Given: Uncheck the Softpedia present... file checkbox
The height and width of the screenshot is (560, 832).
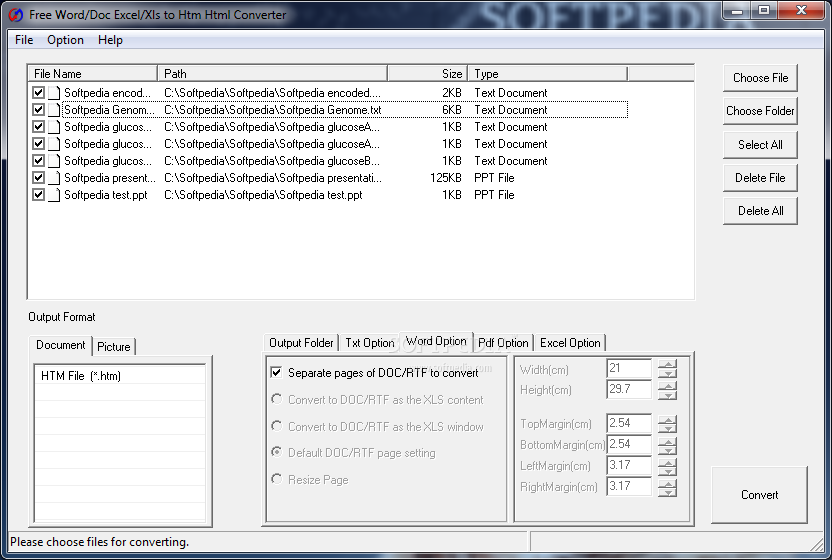Looking at the screenshot, I should pos(38,177).
